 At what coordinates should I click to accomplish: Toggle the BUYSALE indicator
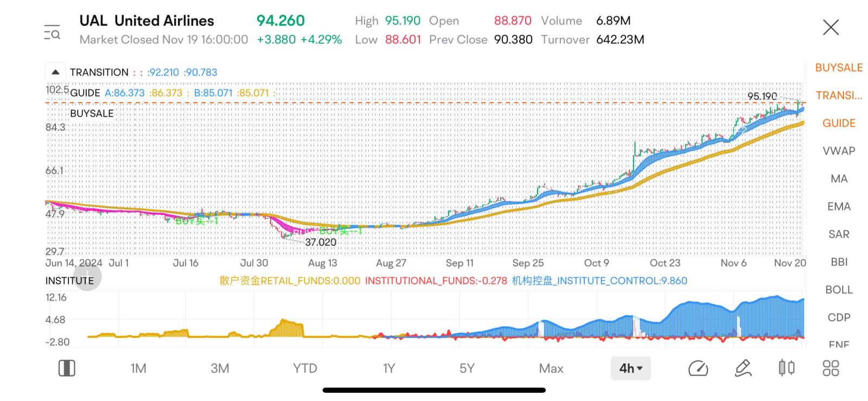tap(839, 68)
